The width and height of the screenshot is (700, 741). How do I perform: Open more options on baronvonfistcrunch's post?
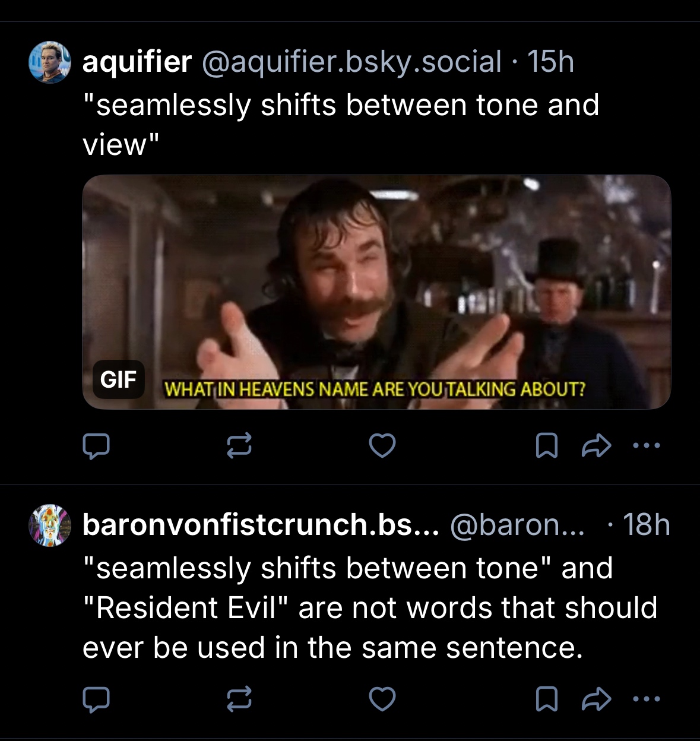647,699
